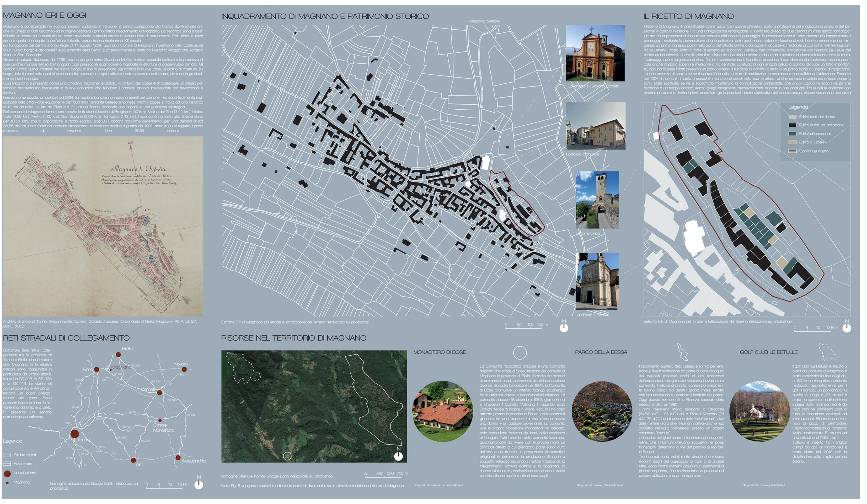Screen dimensions: 867x504
Task: Open the San Giovanni Battista church photo
Action: (595, 53)
